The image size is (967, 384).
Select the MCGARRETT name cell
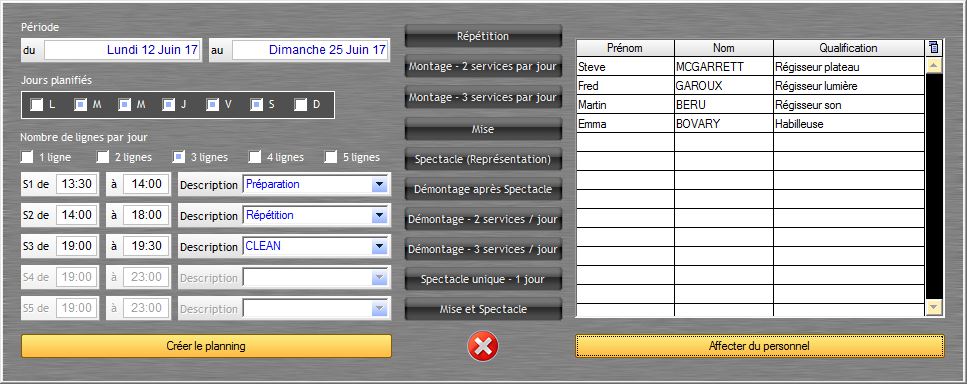point(723,67)
